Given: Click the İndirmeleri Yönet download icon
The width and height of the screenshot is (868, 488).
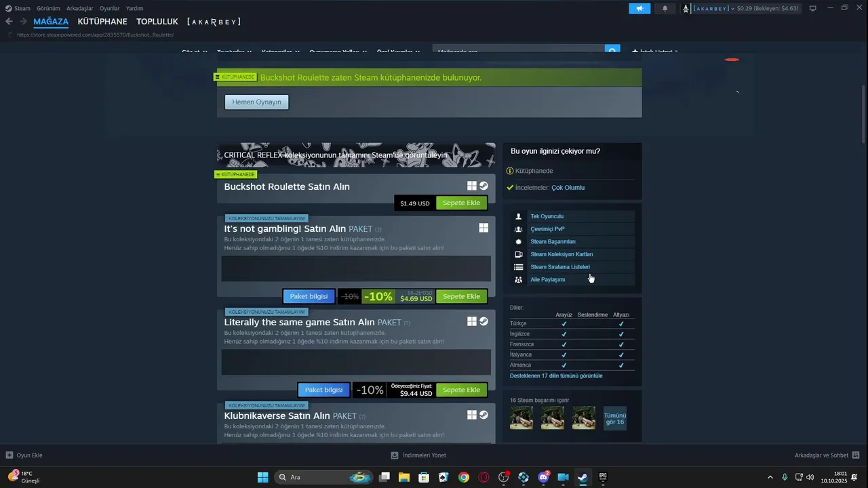Looking at the screenshot, I should pyautogui.click(x=395, y=455).
